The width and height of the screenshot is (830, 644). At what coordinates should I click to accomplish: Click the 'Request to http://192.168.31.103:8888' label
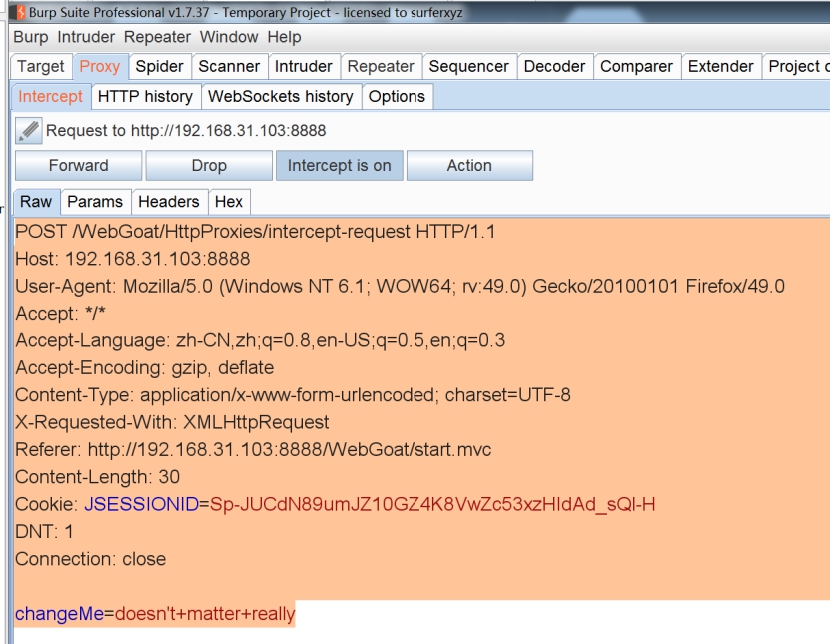pos(186,131)
